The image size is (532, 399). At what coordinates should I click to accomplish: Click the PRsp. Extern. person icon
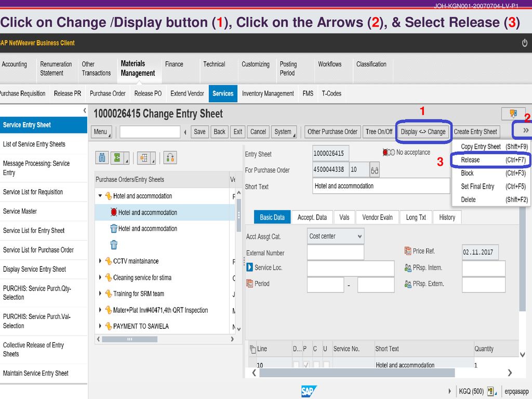click(408, 284)
